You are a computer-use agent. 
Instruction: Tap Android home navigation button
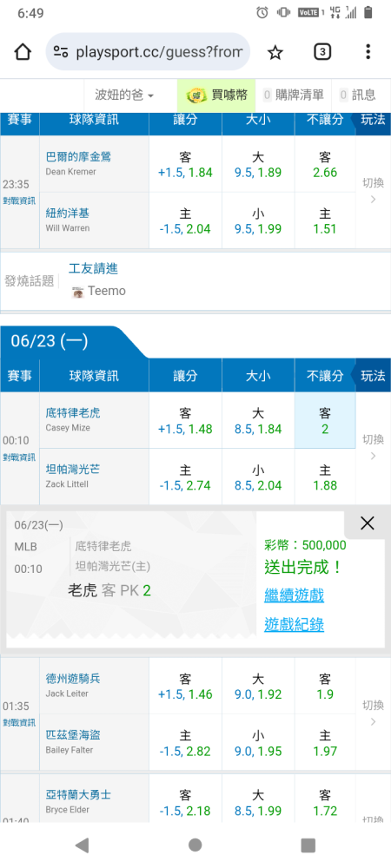(x=195, y=845)
